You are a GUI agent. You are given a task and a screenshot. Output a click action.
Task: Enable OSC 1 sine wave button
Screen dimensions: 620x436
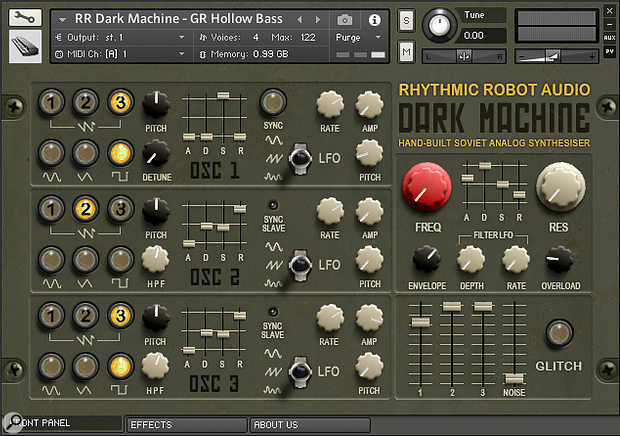click(x=51, y=153)
